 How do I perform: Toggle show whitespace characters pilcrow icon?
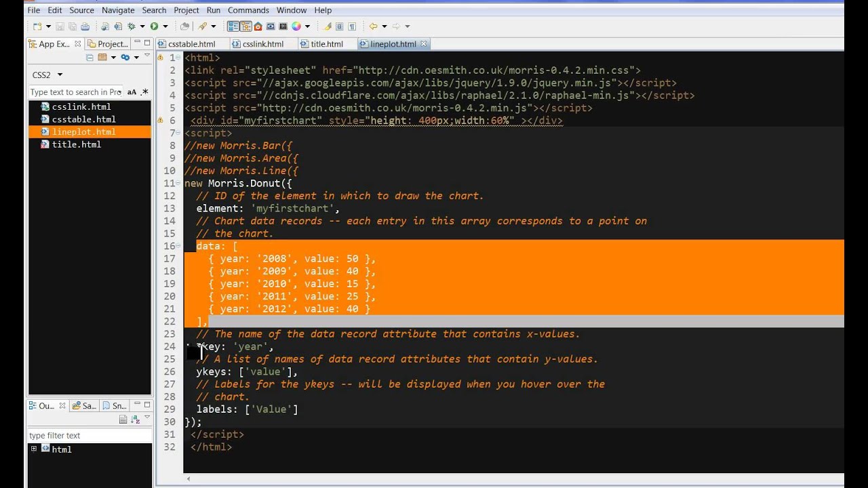[351, 26]
